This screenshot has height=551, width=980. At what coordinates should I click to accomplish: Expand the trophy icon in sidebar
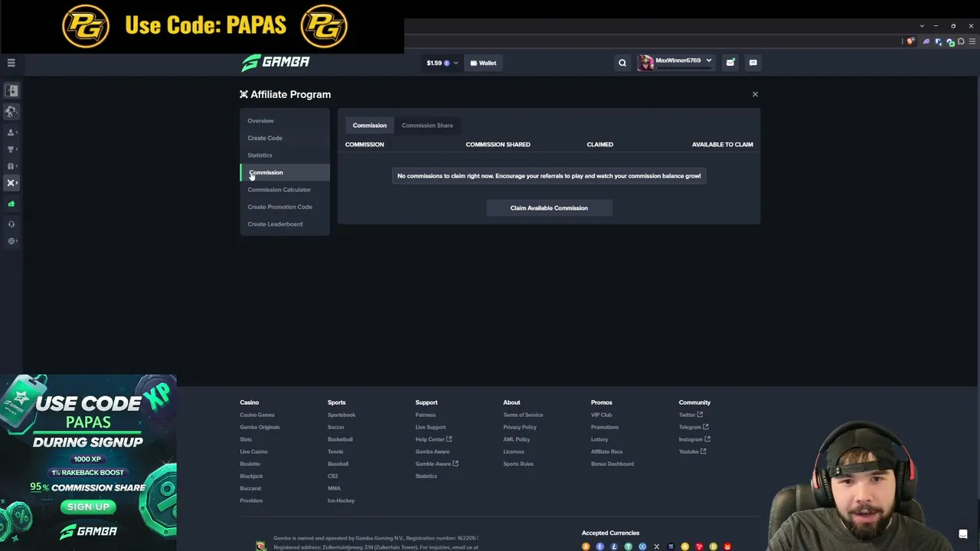11,149
